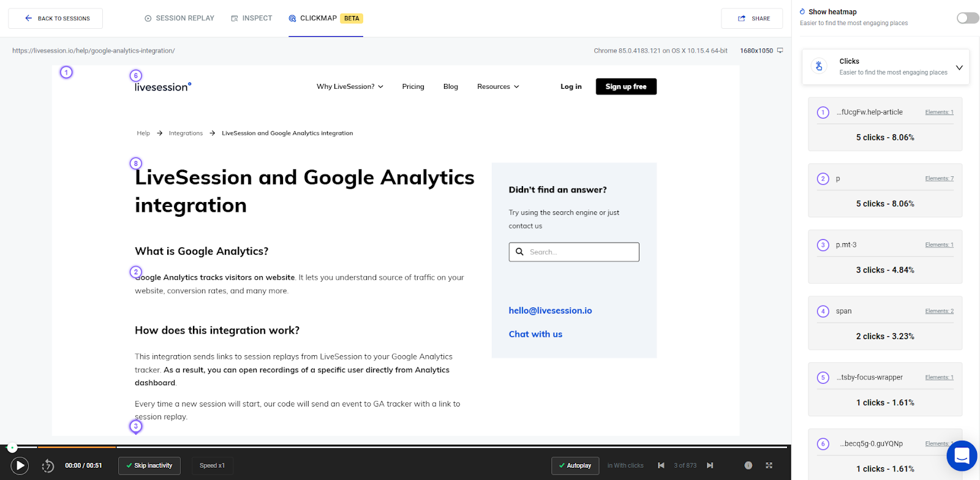The height and width of the screenshot is (480, 980).
Task: Switch to the Session Replay tab
Action: [x=179, y=18]
